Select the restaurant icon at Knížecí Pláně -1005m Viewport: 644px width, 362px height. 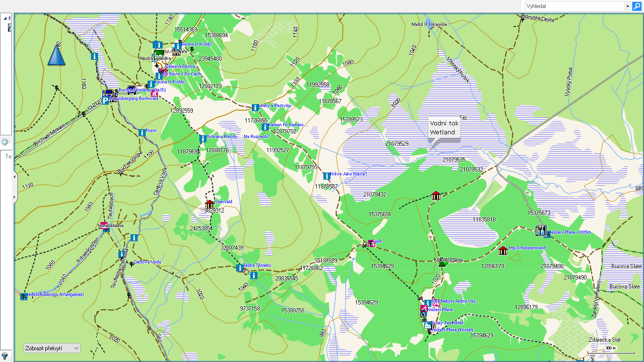541,230
